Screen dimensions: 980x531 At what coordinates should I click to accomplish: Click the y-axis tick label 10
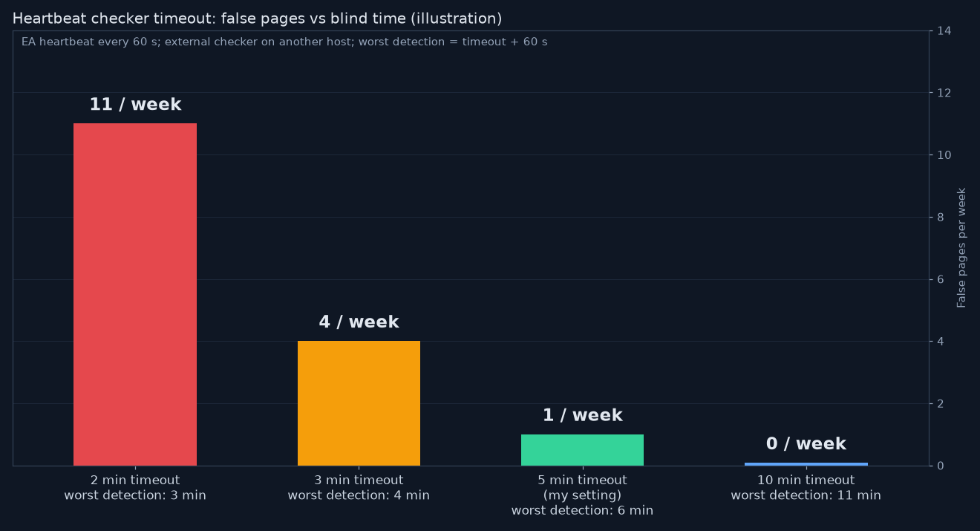(944, 155)
